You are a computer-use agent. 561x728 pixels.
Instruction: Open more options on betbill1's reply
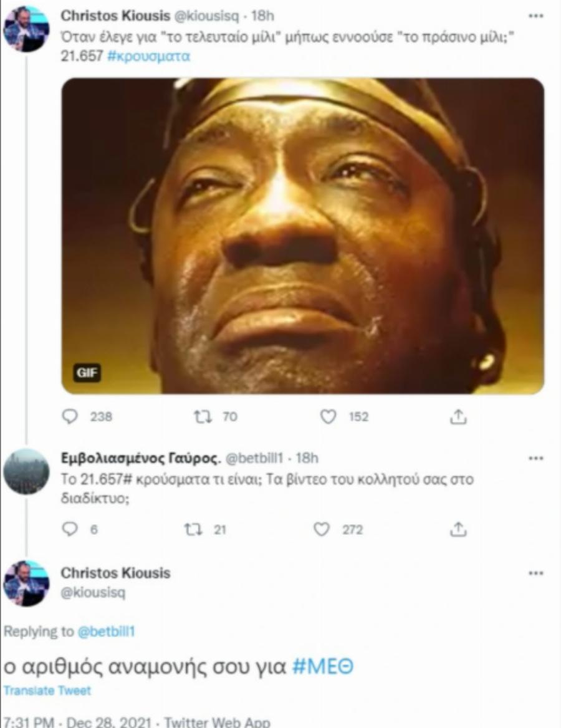[x=535, y=458]
